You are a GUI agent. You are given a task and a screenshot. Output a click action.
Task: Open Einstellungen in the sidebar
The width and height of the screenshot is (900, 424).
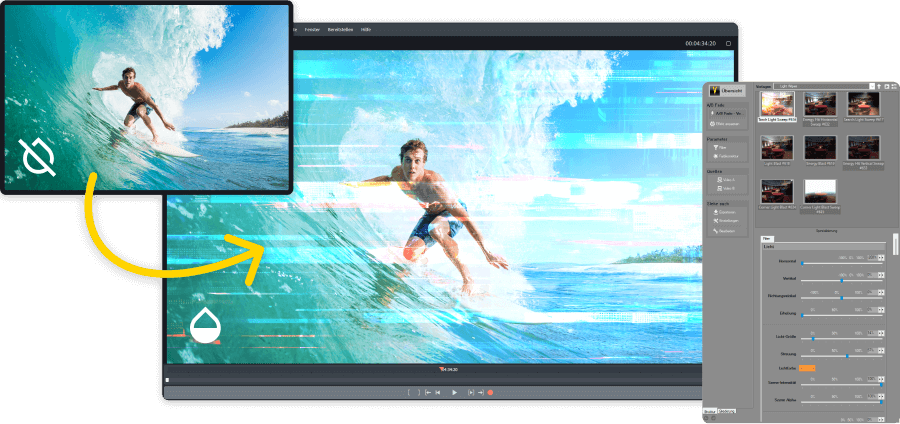click(x=727, y=221)
